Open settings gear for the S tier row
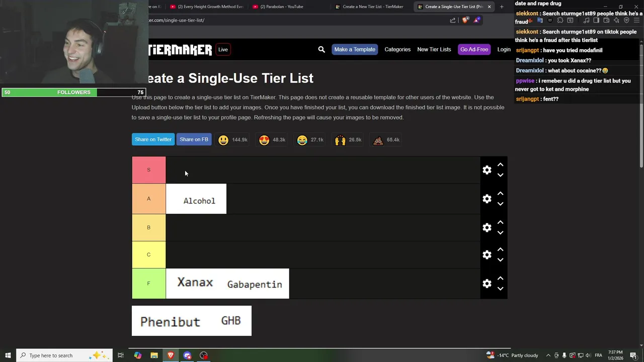 click(487, 170)
